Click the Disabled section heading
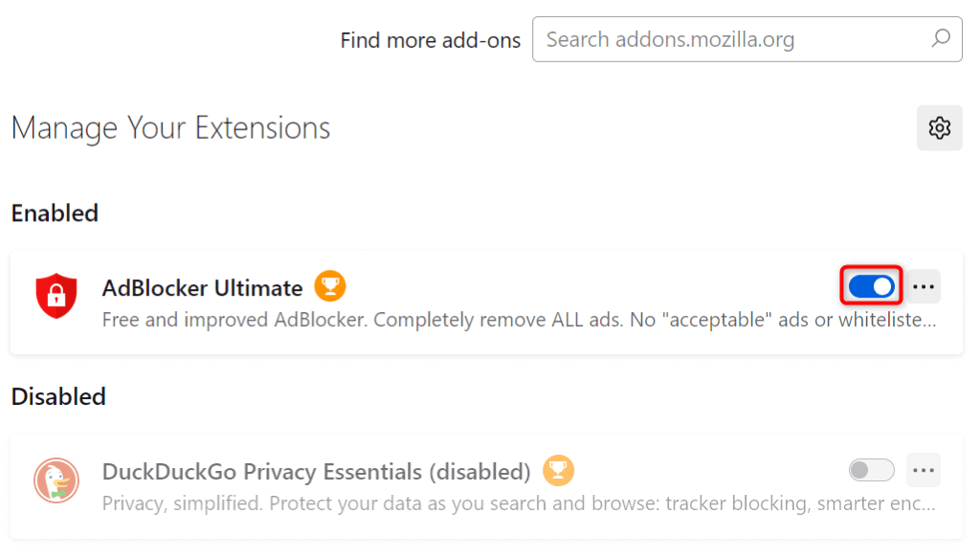The image size is (980, 558). [58, 396]
